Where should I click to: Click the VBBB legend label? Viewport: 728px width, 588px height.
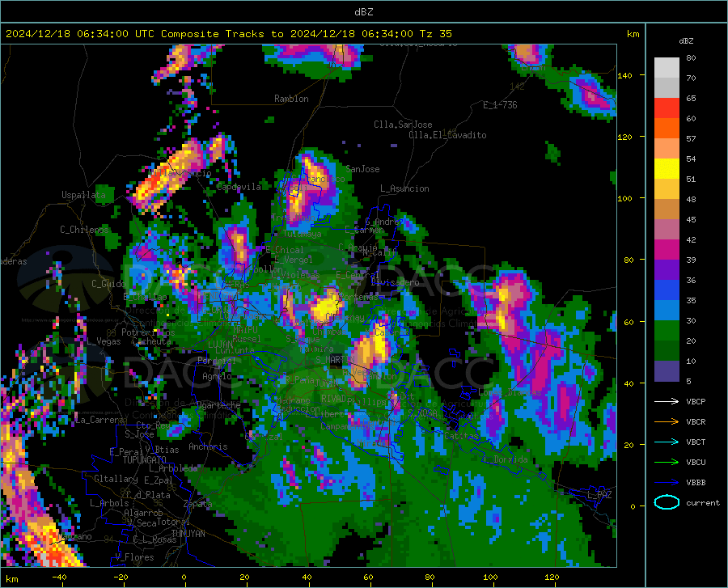[696, 482]
